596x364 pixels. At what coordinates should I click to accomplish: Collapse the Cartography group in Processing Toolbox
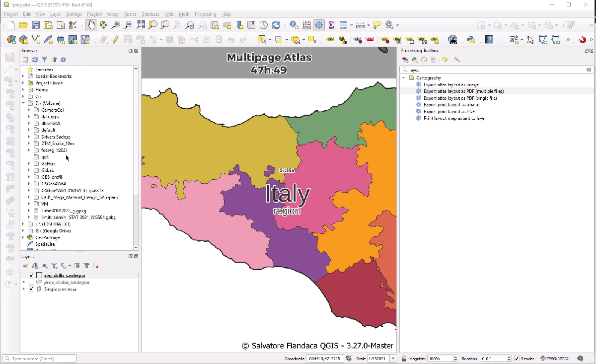[x=404, y=78]
